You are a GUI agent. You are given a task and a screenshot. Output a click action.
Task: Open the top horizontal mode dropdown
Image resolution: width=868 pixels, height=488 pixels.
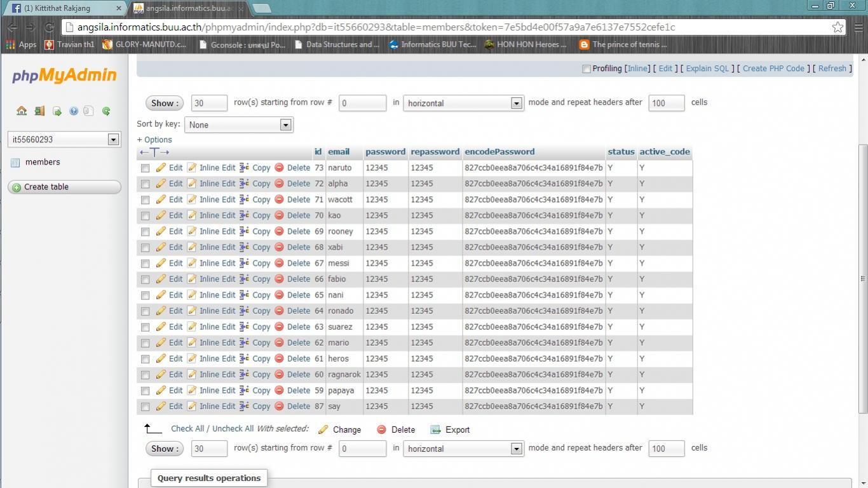click(463, 103)
